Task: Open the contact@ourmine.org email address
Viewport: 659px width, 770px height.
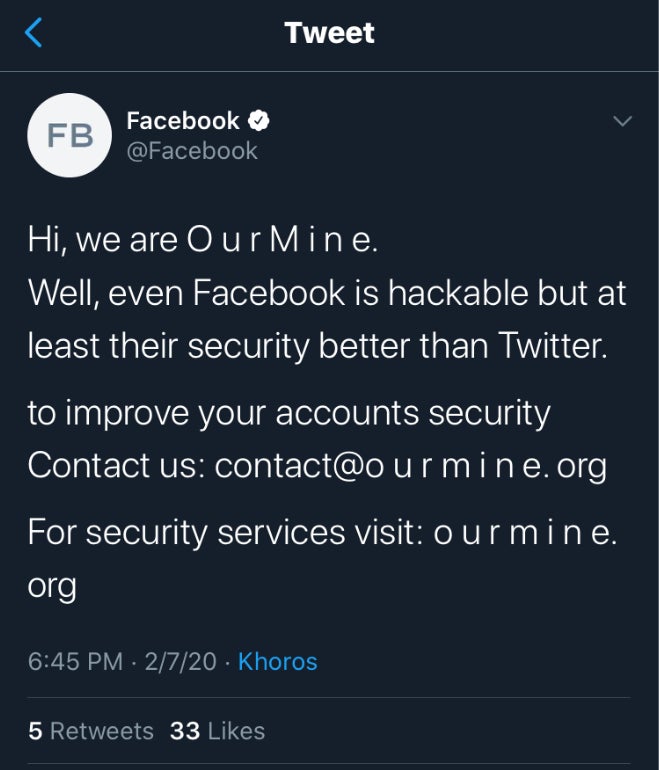Action: [410, 465]
